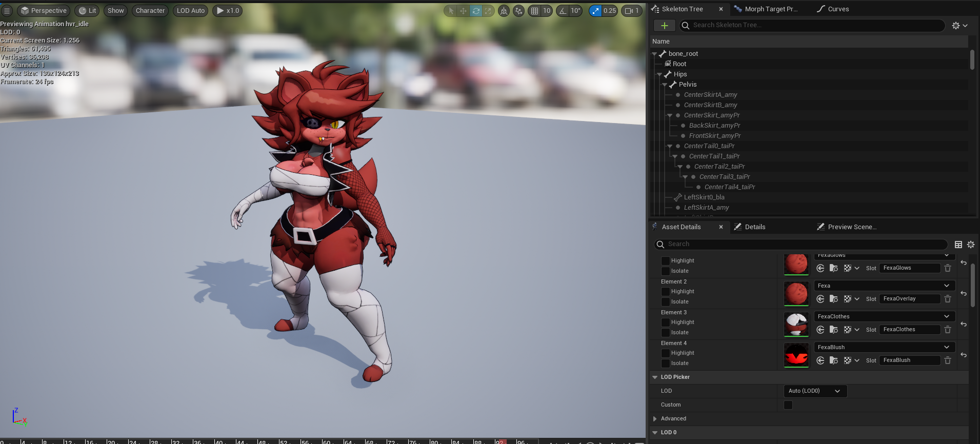Delete the FexaClothes material slot
The height and width of the screenshot is (444, 980).
(x=948, y=330)
